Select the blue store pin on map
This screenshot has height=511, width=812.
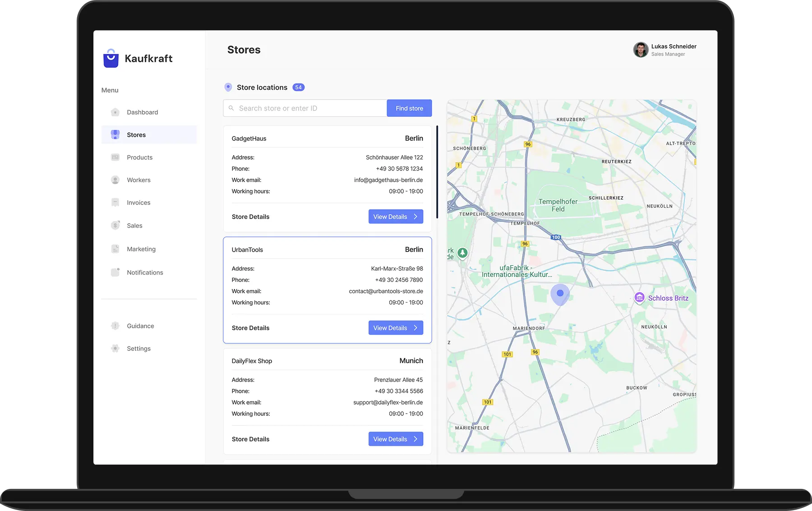560,294
